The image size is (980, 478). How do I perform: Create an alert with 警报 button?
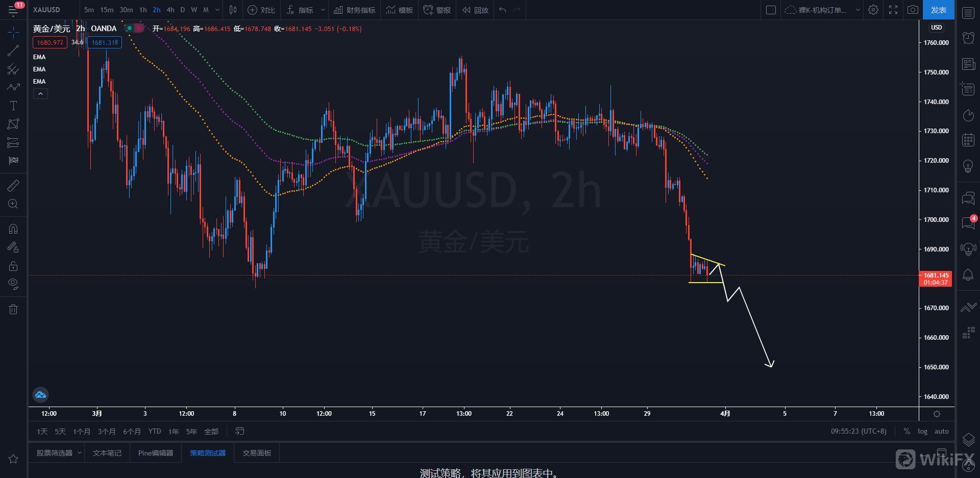437,10
